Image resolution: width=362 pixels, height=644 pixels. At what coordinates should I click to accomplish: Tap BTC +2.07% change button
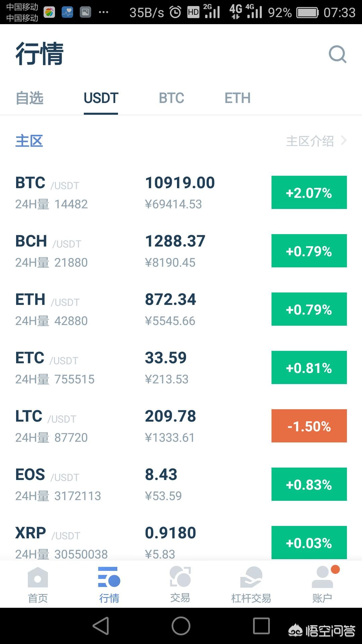[309, 193]
